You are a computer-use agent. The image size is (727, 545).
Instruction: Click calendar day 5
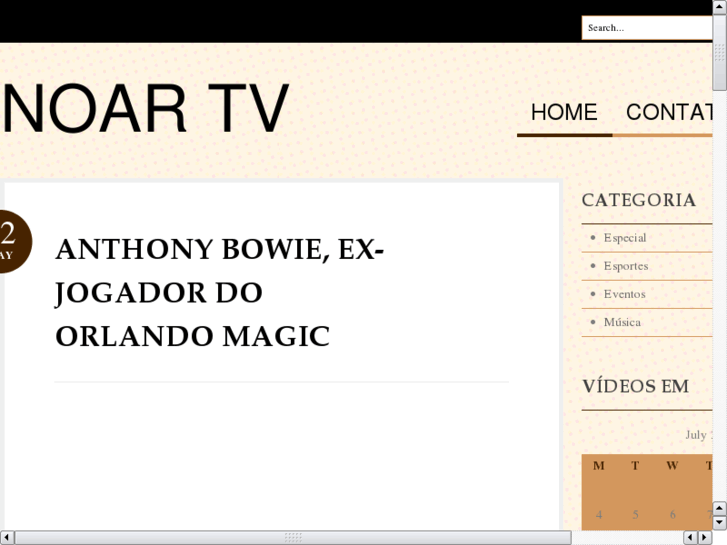[635, 514]
